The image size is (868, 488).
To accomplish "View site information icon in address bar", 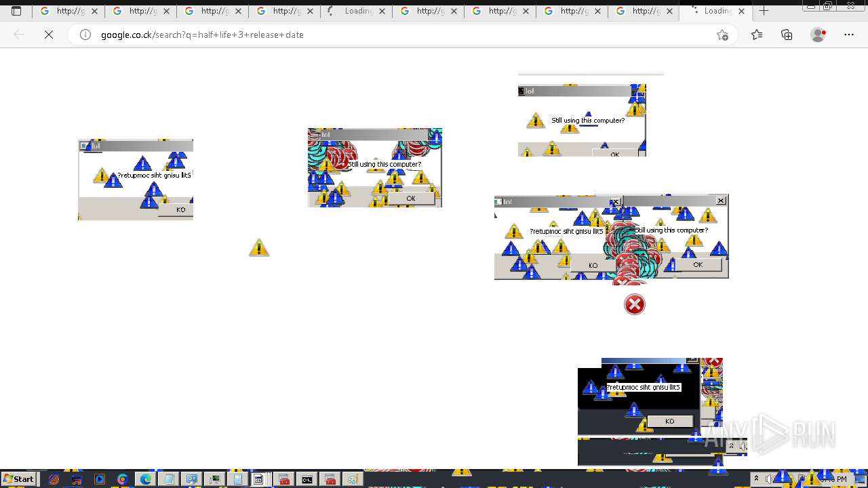I will tap(85, 35).
